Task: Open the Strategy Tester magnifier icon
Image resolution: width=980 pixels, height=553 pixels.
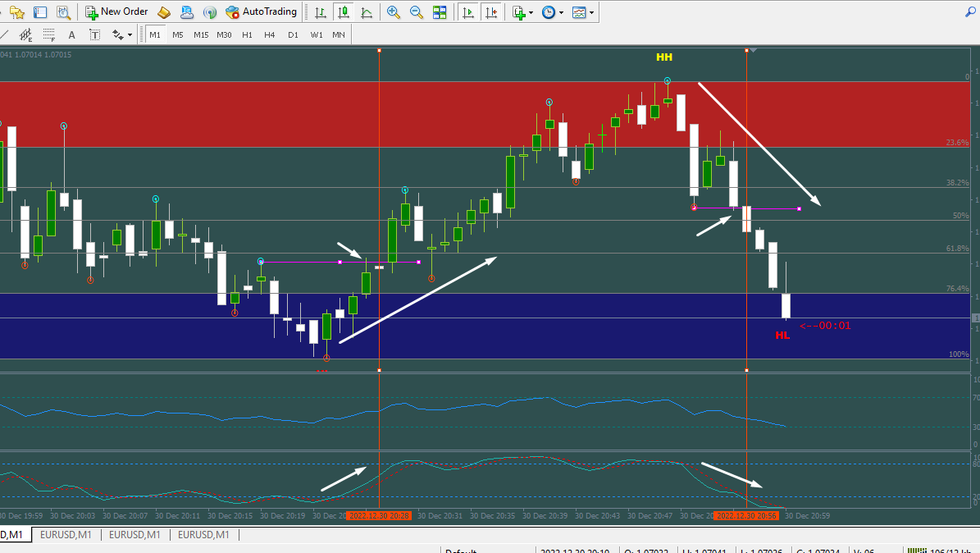Action: (x=63, y=11)
